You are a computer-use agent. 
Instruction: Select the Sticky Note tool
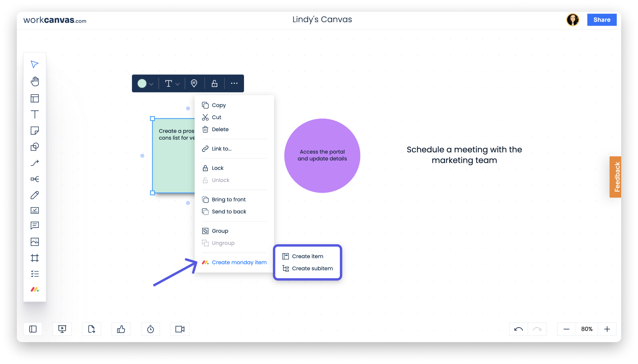pos(35,131)
